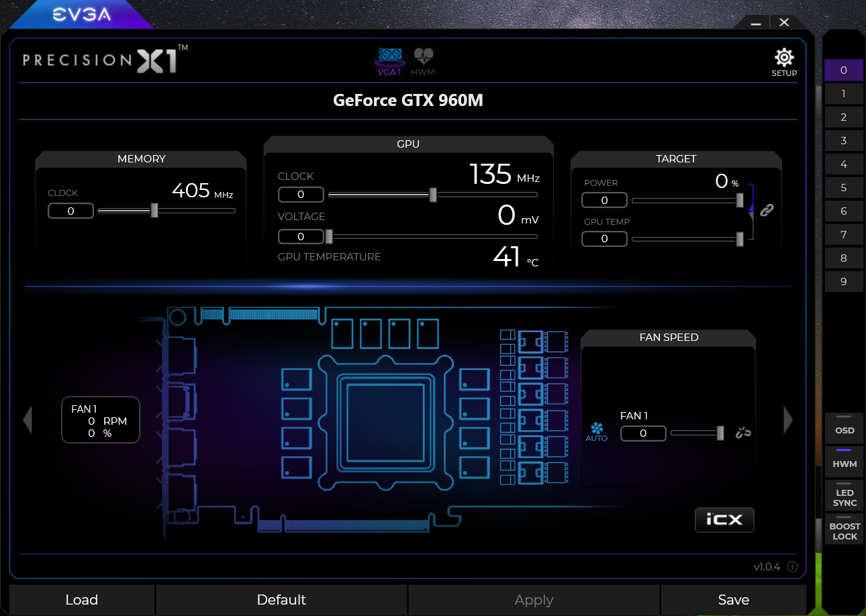
Task: Go to previous panel with left arrow
Action: pos(28,419)
